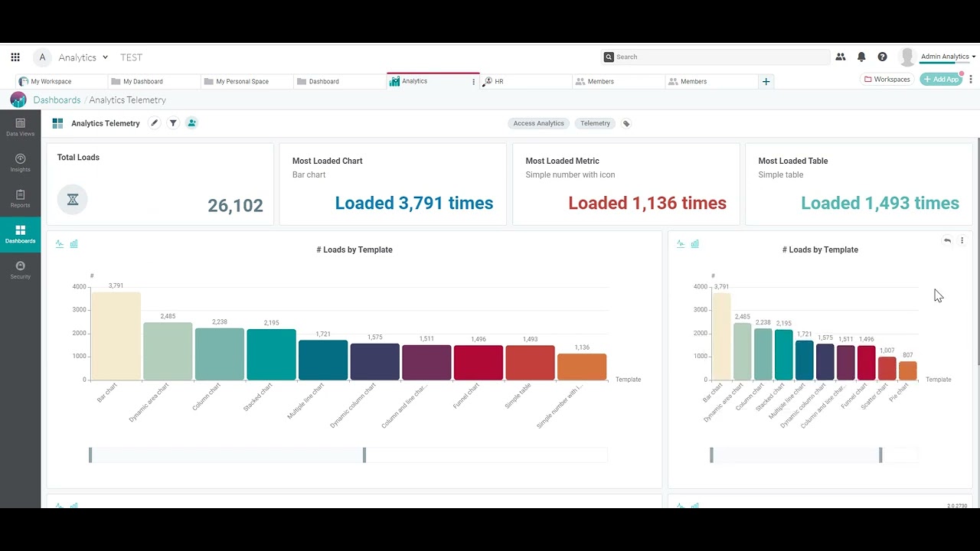Add a new tab with plus icon

[766, 81]
